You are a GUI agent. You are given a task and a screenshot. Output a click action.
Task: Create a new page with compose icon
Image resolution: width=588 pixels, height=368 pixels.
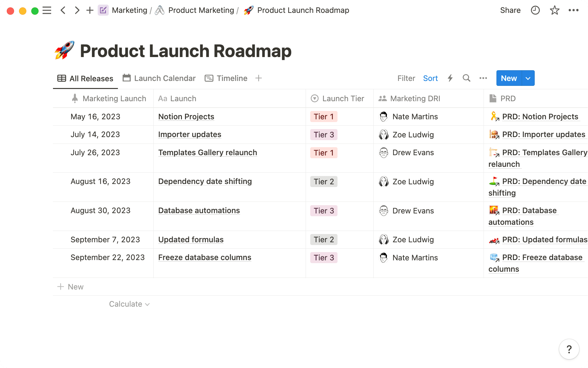[103, 10]
